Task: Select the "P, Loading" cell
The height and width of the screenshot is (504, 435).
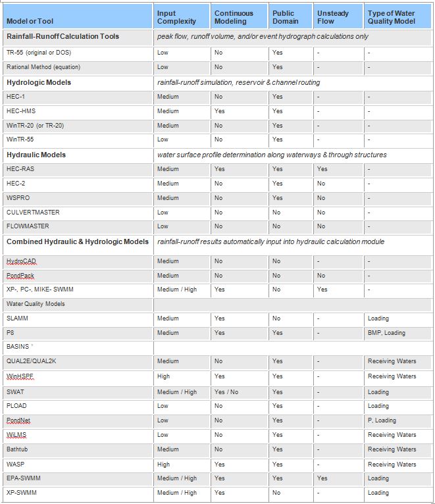Action: pyautogui.click(x=382, y=420)
